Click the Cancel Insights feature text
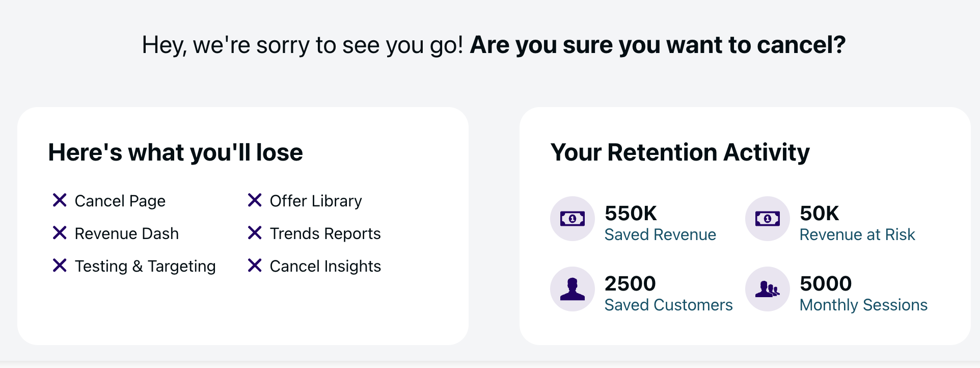 click(x=325, y=266)
